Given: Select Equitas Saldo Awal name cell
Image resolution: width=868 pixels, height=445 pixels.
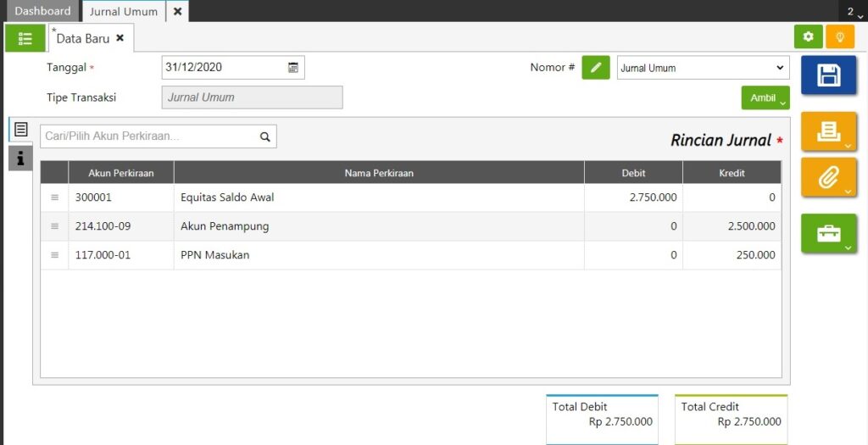Looking at the screenshot, I should click(x=379, y=197).
